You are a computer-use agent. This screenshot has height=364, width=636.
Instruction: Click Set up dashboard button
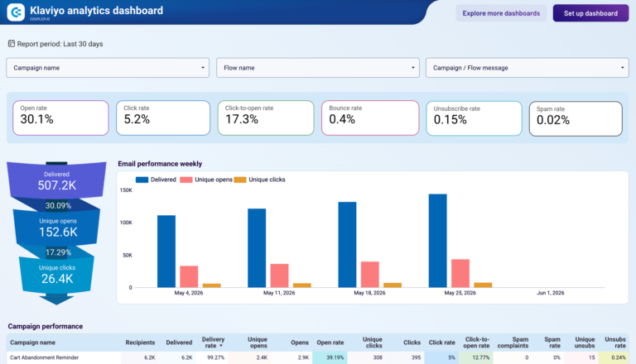590,13
